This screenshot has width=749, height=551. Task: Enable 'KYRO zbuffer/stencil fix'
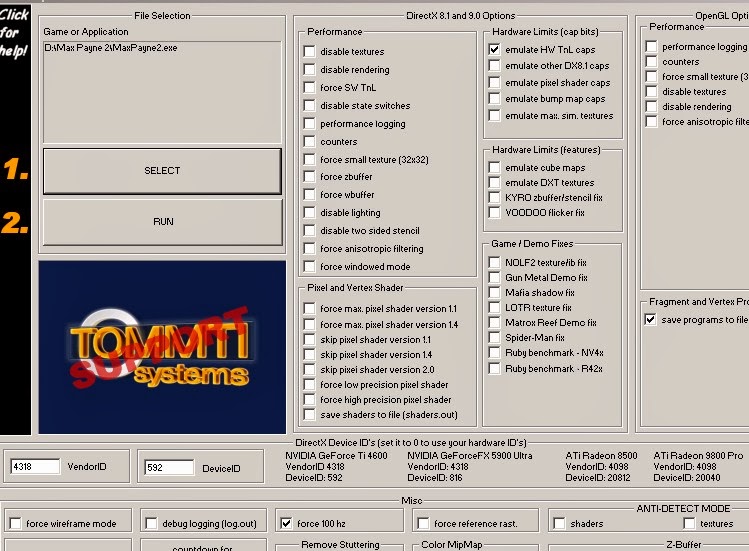(494, 197)
